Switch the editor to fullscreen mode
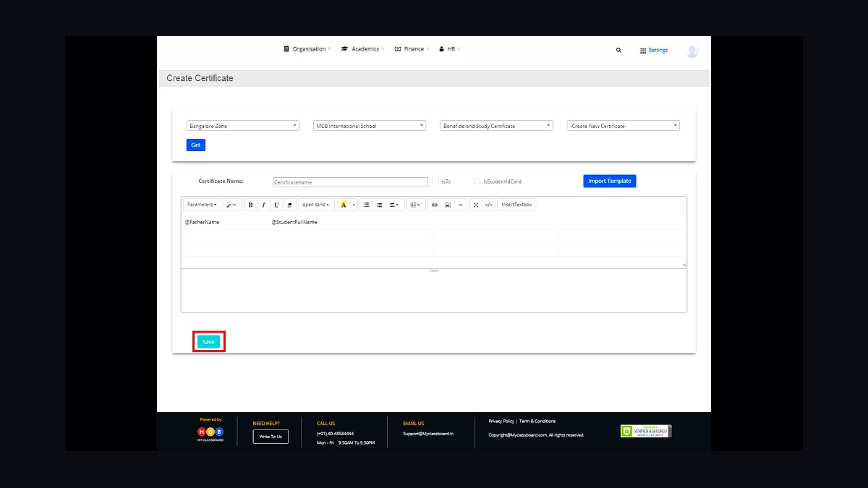The image size is (868, 488). [x=476, y=205]
